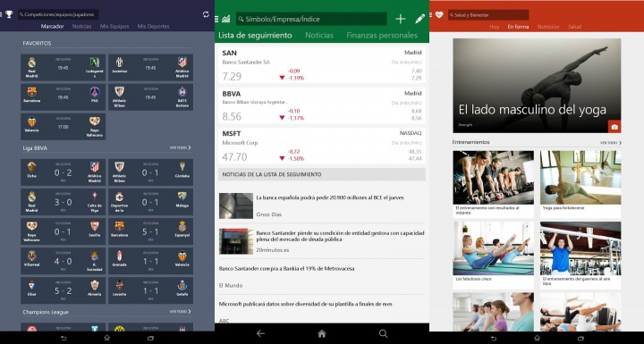Open Eibar 5-2 Almería result

pos(63,290)
